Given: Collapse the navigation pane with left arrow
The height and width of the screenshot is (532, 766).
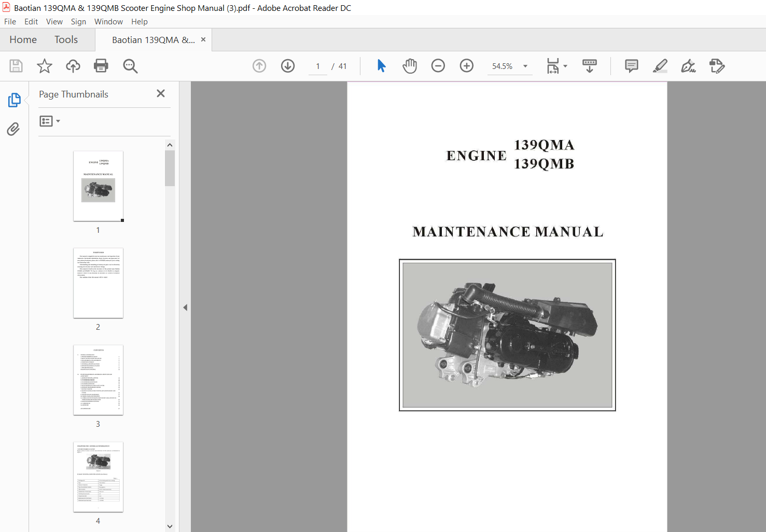Looking at the screenshot, I should (x=185, y=307).
